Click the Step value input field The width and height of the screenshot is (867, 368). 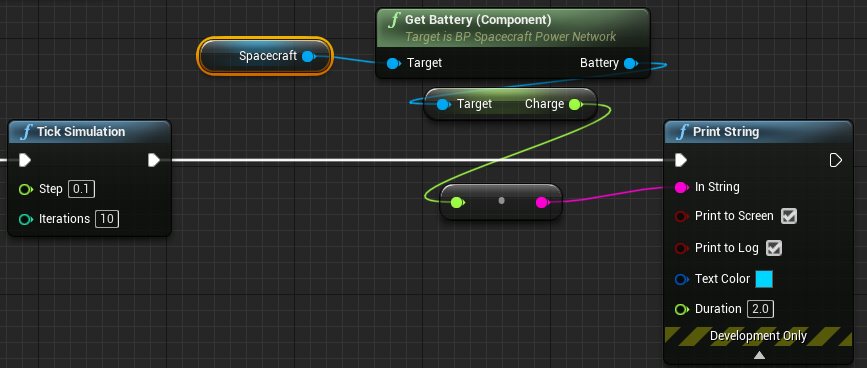tap(81, 189)
